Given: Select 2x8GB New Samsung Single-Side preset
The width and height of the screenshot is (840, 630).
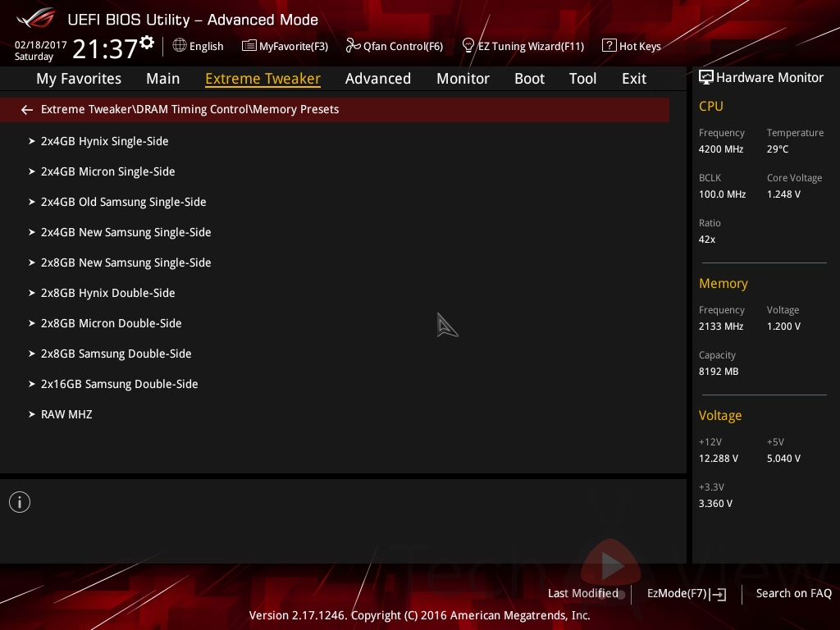Looking at the screenshot, I should pos(126,262).
